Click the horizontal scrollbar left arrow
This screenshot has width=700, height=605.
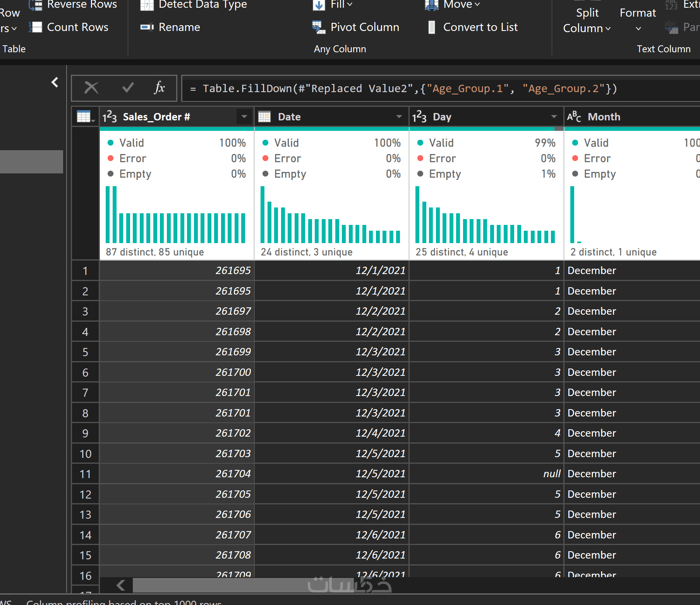coord(121,585)
